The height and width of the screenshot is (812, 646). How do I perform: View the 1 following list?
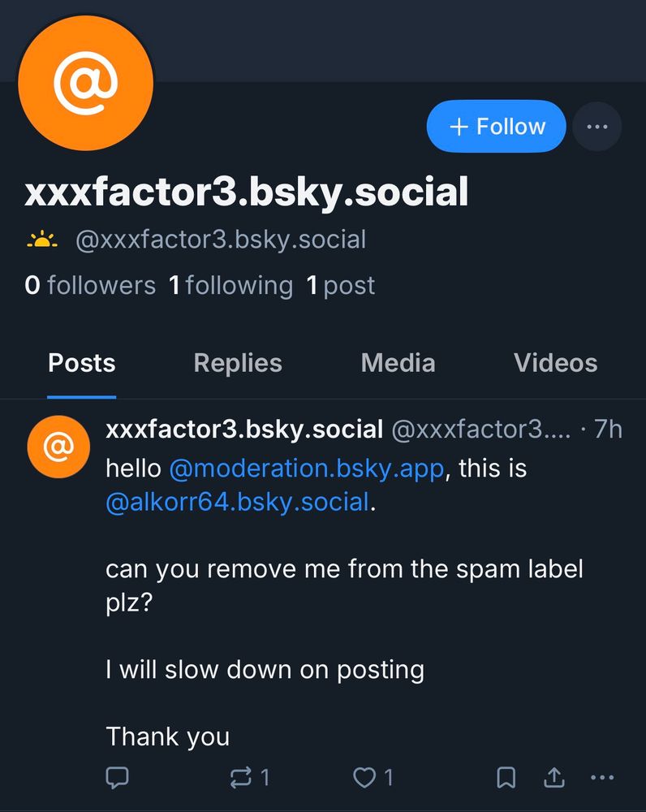[x=230, y=285]
